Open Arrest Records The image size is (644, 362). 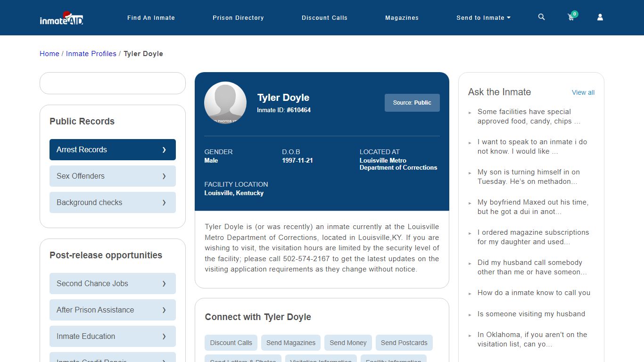point(113,149)
